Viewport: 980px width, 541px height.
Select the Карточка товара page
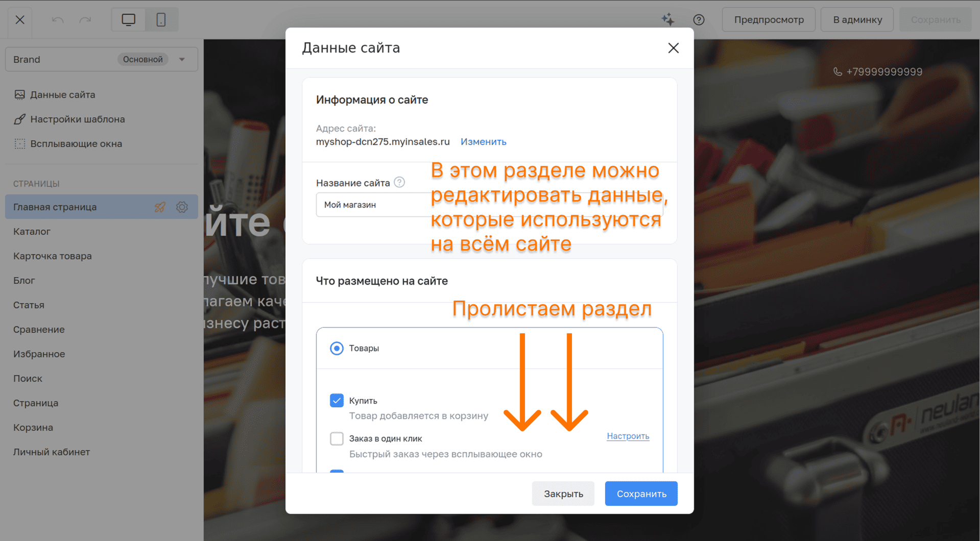click(x=102, y=256)
